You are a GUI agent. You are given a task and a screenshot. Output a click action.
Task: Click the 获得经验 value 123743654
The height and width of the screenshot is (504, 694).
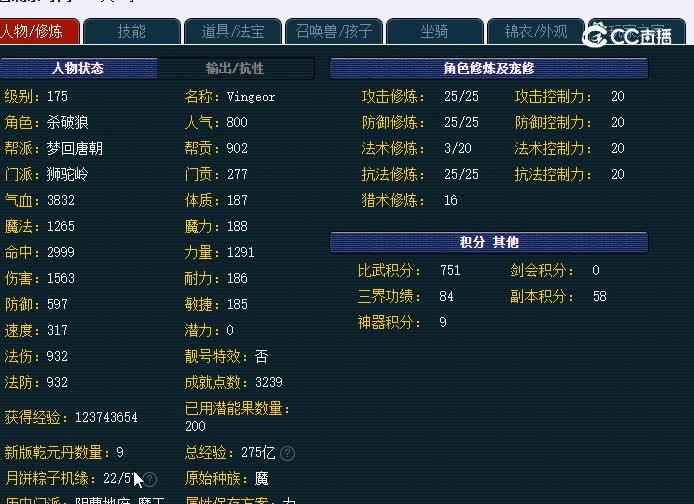pos(106,417)
